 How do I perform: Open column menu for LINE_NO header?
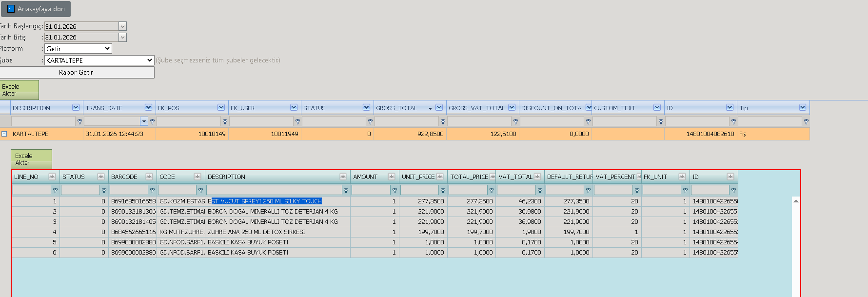click(52, 177)
